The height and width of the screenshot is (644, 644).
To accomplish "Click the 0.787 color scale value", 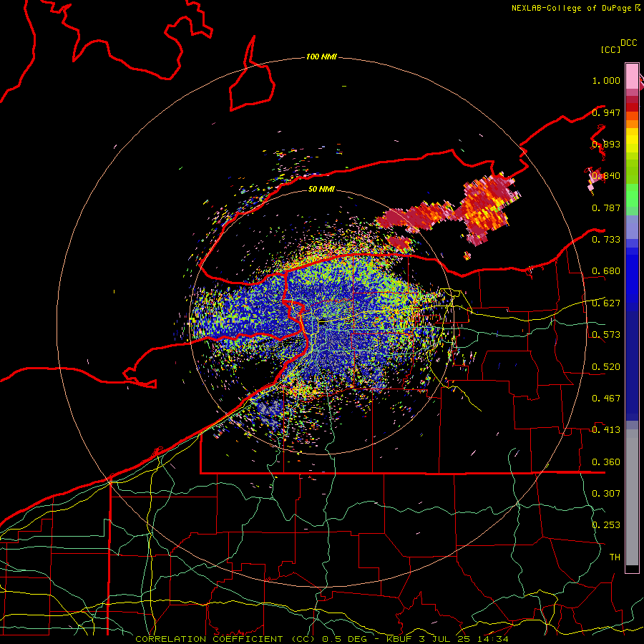I will (x=606, y=208).
